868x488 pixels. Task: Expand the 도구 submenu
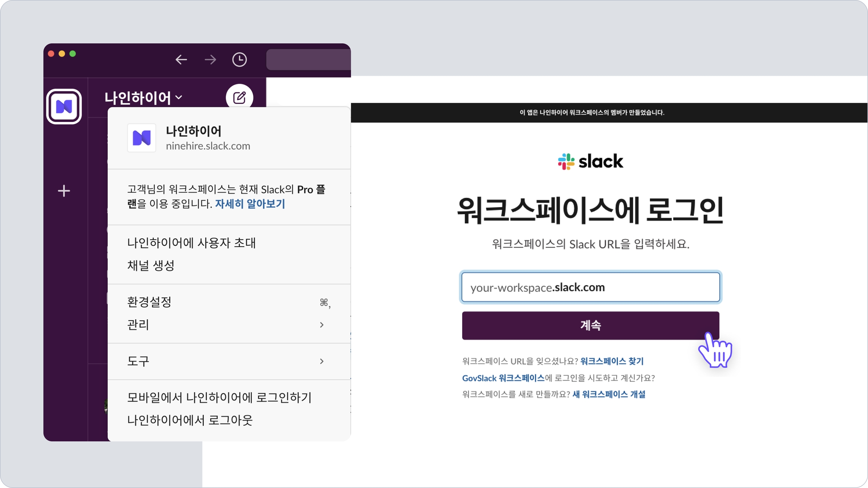click(x=226, y=361)
